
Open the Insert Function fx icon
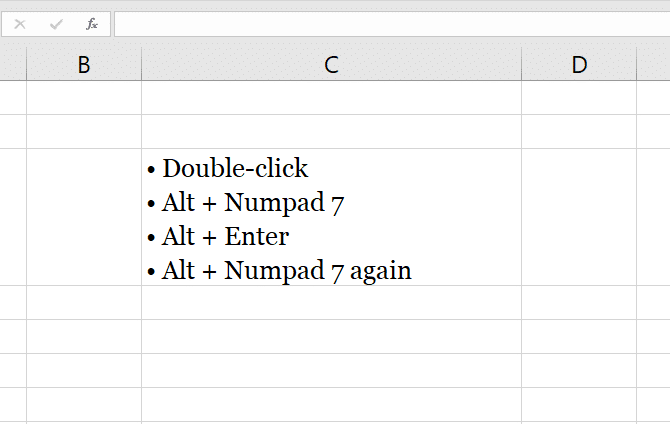point(92,24)
